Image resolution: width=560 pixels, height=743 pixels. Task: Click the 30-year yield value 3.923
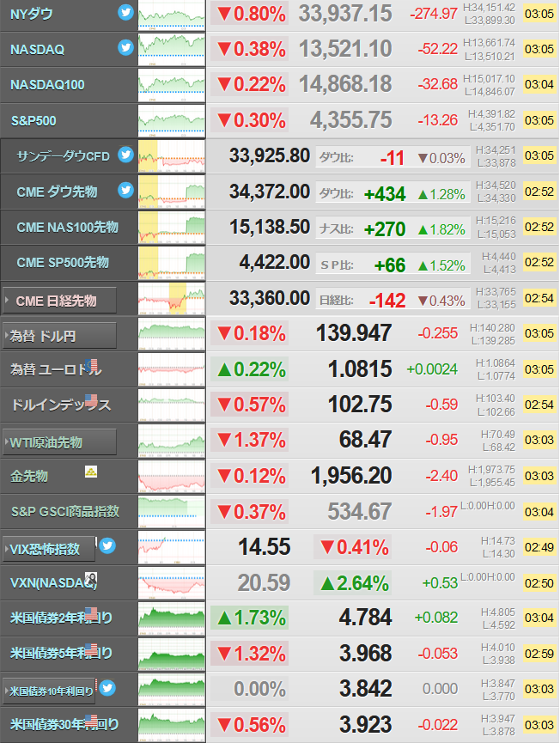point(366,724)
